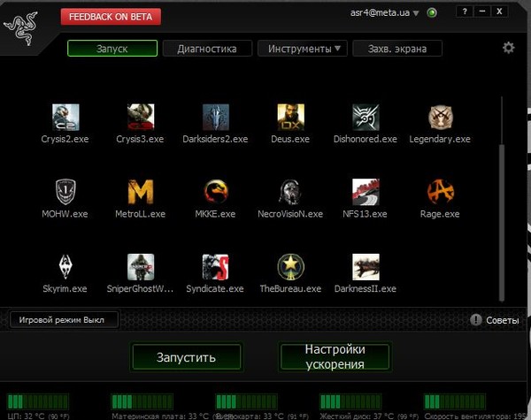Click the games list vertical scrollbar
This screenshot has height=420, width=531.
point(502,222)
